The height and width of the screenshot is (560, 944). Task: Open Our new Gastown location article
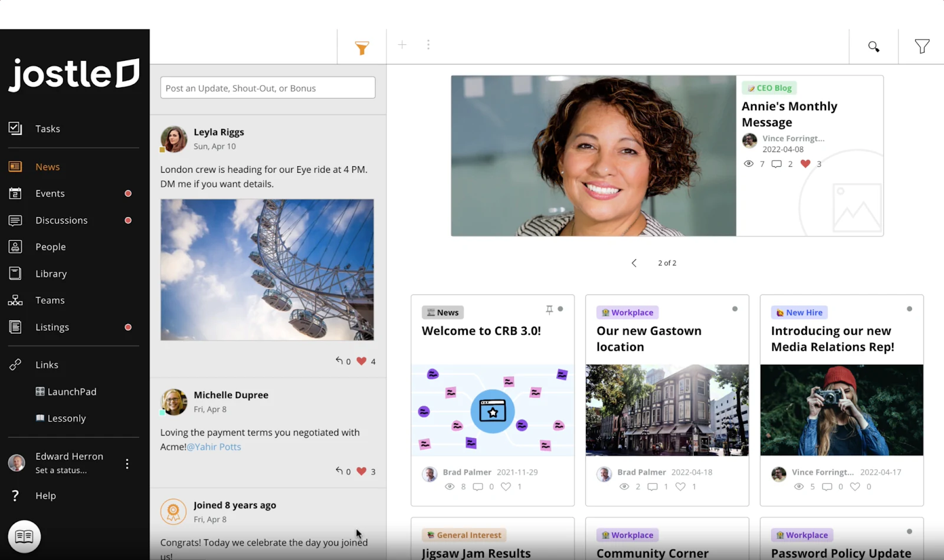(649, 339)
